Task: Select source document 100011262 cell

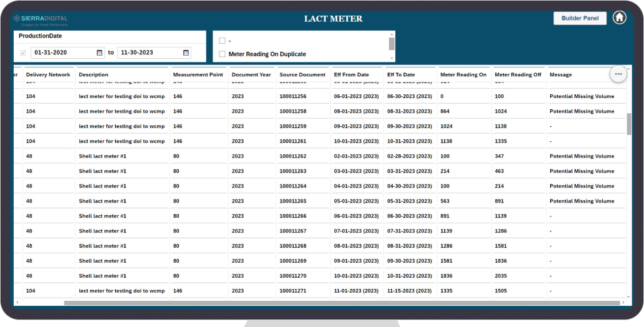Action: (293, 156)
